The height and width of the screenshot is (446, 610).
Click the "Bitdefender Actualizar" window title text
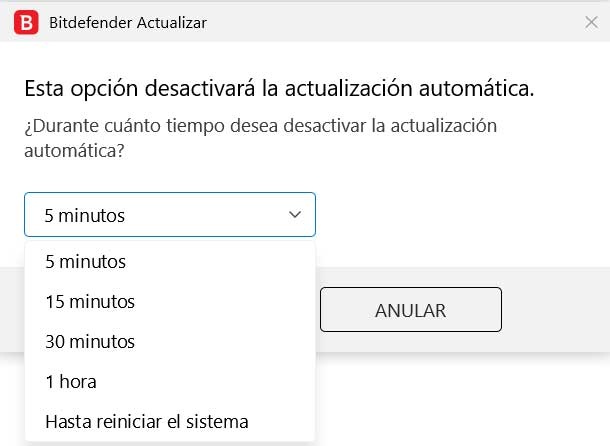click(128, 21)
